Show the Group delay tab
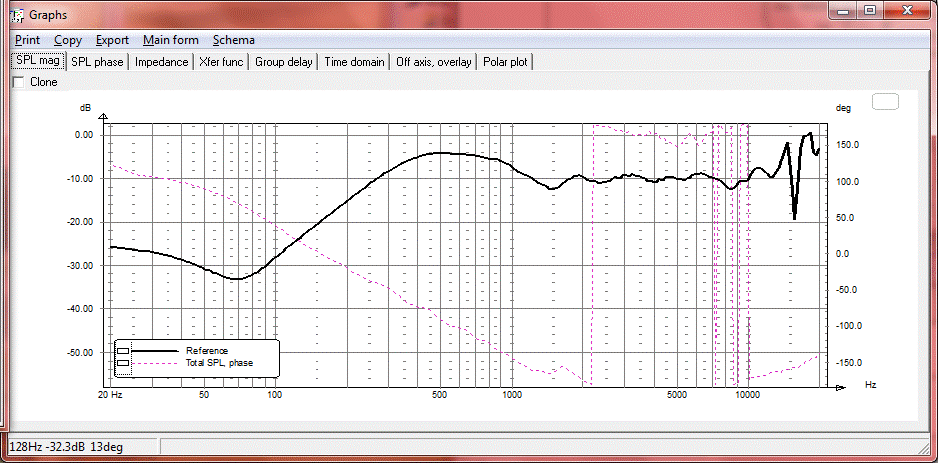Viewport: 938px width, 463px height. 284,62
